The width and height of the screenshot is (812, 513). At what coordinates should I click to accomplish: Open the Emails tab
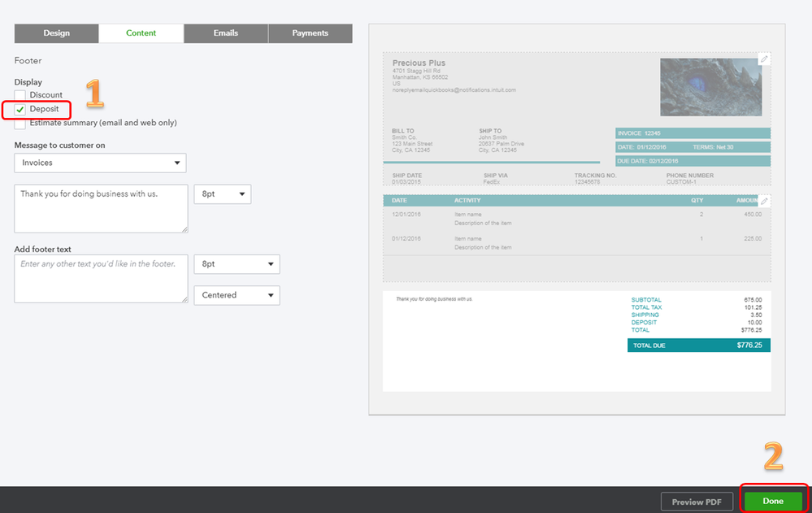click(226, 33)
